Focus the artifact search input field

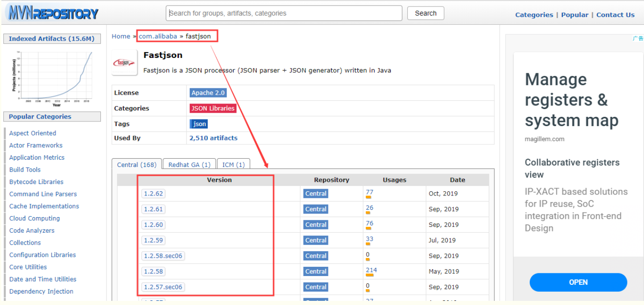(284, 13)
